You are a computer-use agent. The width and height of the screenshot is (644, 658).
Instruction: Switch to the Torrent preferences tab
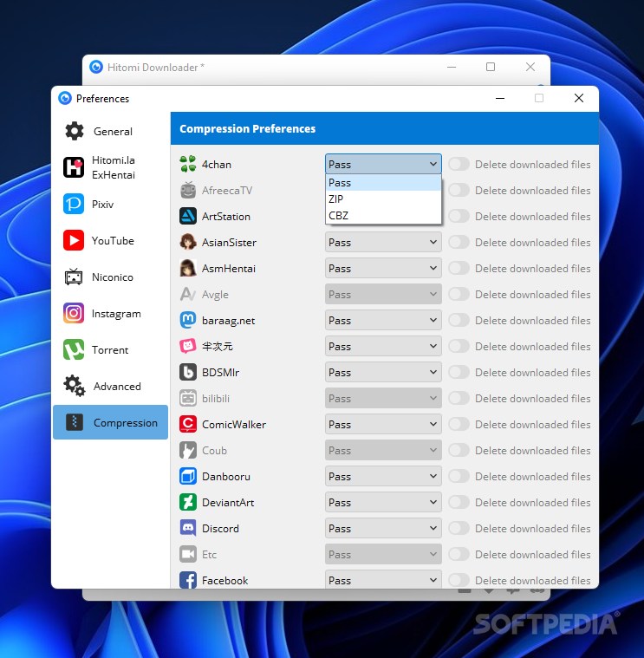pyautogui.click(x=110, y=349)
